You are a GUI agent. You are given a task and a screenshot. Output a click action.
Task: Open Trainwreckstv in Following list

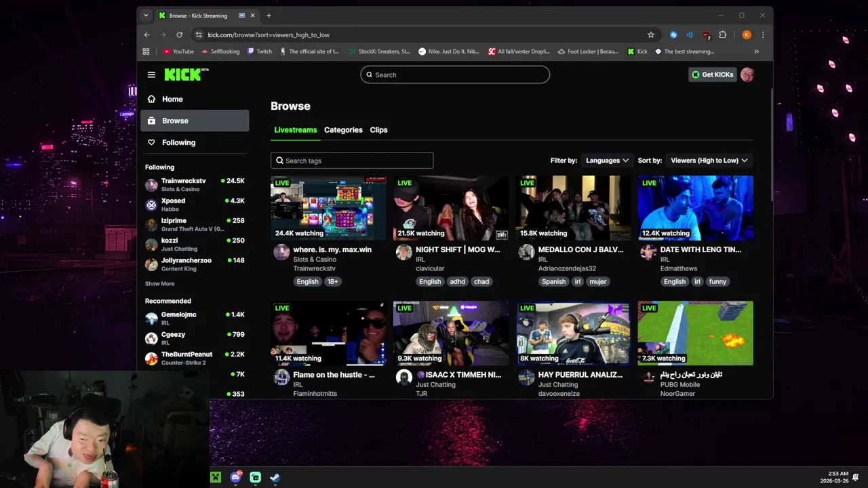tap(195, 185)
